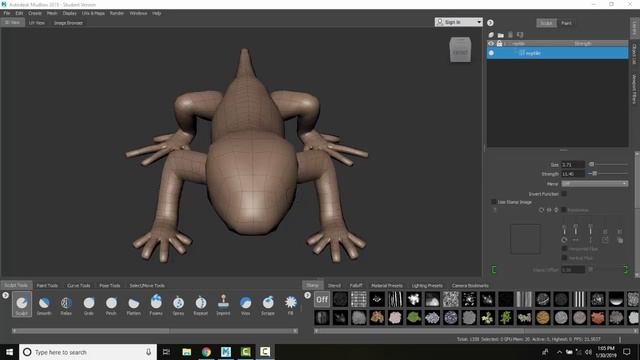This screenshot has height=360, width=640.
Task: Open the Camera Bookmarks tab
Action: 470,286
